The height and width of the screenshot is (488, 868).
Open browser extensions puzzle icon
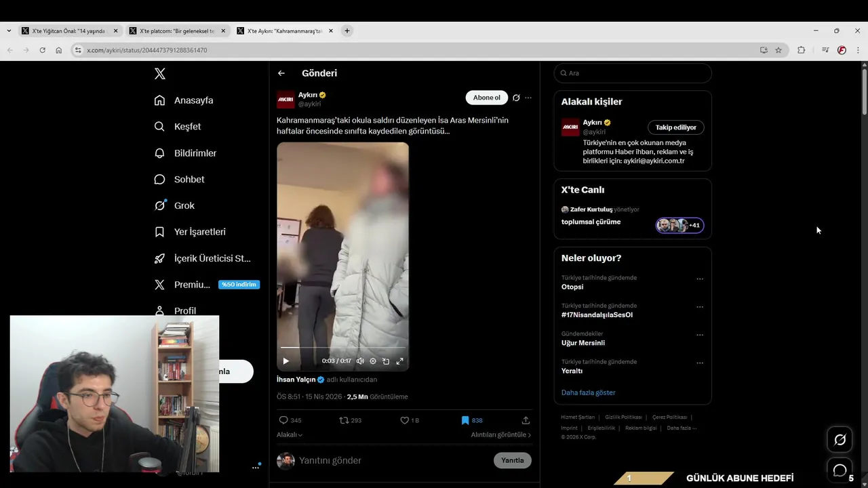tap(802, 50)
